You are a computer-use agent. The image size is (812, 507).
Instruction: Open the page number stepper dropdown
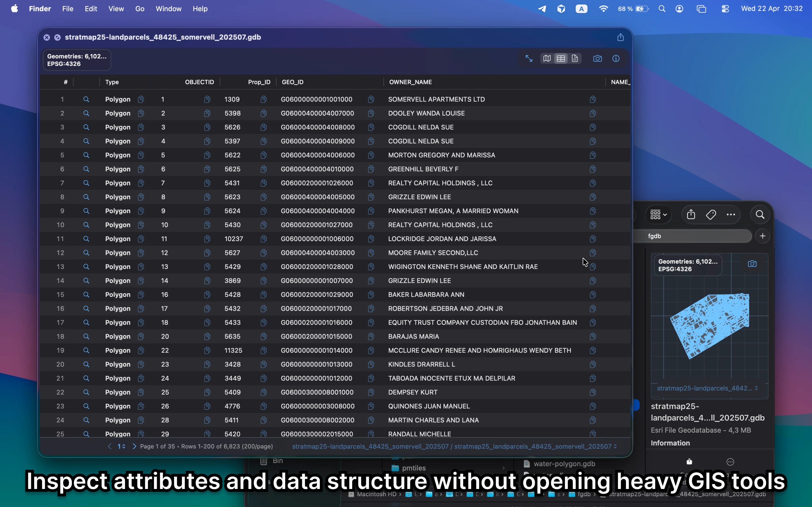121,446
